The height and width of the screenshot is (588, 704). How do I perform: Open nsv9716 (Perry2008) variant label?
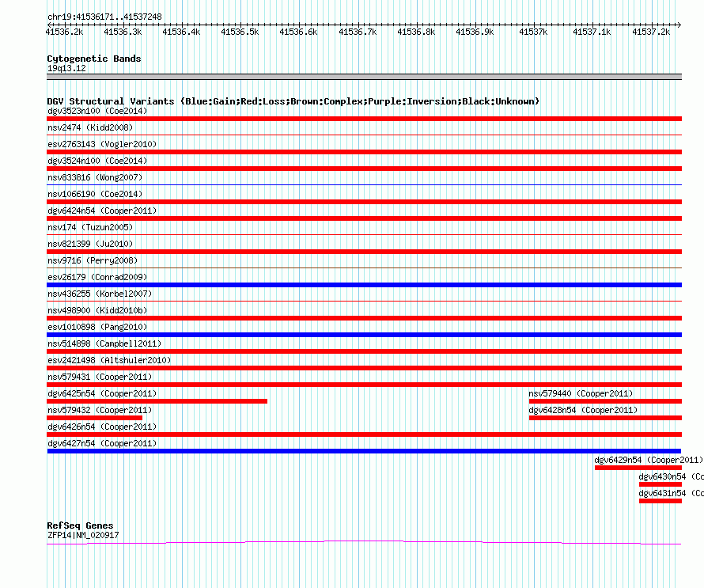(x=93, y=260)
